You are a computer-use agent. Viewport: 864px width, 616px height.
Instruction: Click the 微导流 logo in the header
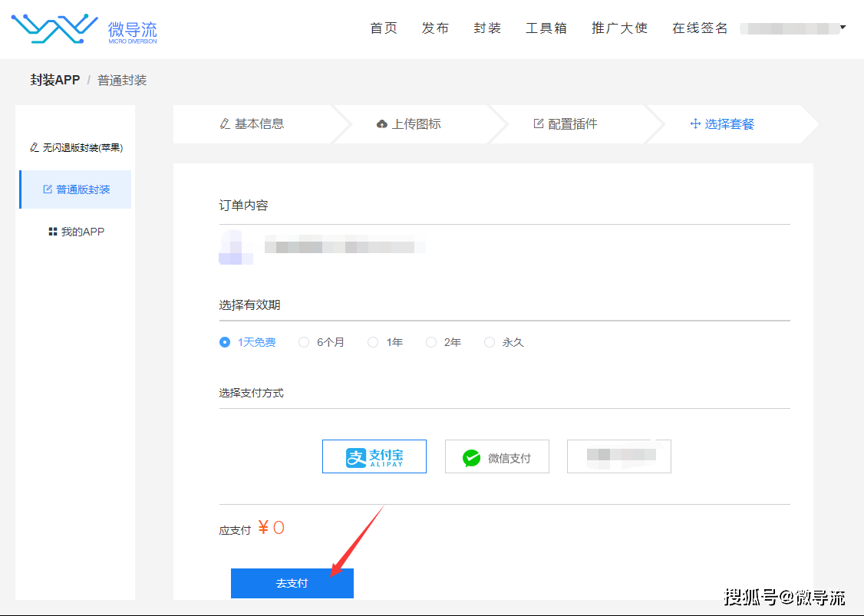coord(84,28)
